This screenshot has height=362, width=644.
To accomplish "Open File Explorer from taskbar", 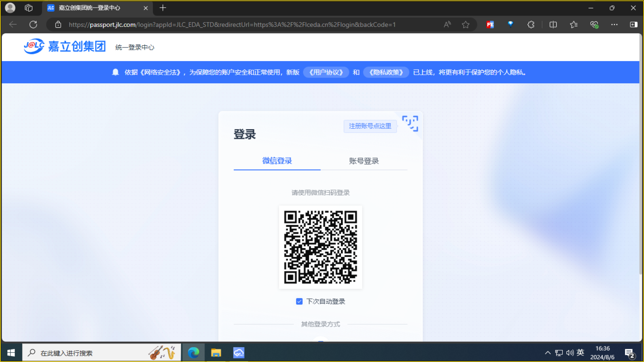I will [216, 353].
